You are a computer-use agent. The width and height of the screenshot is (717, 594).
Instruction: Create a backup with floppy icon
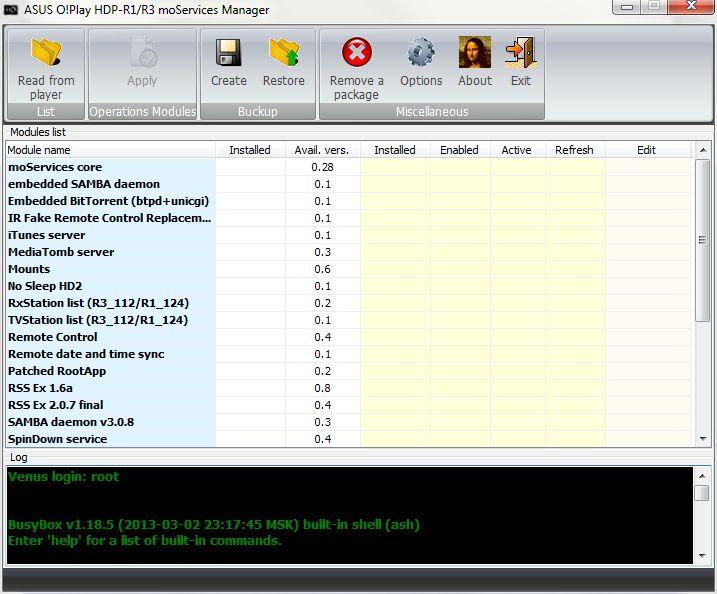(228, 53)
